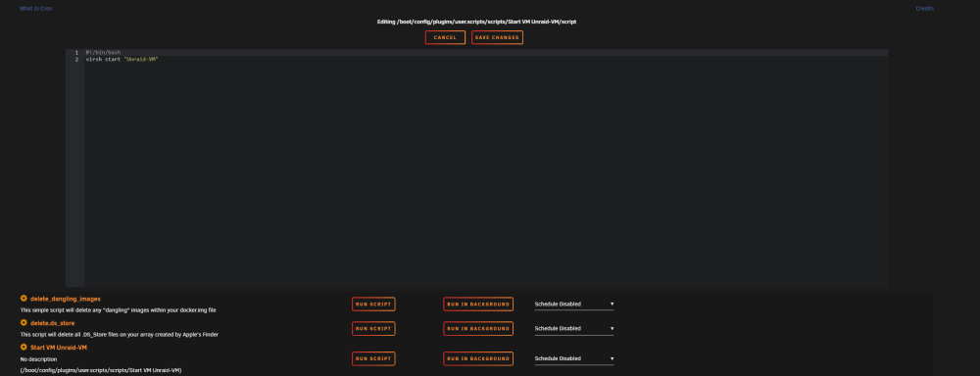
Task: Open the What Is Cron link
Action: click(x=35, y=9)
